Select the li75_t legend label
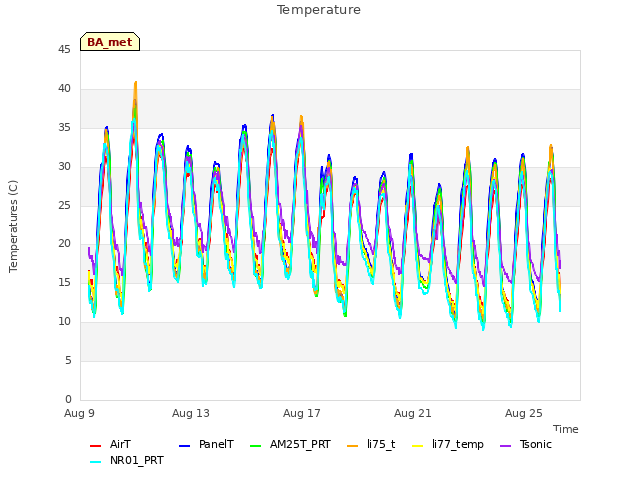This screenshot has width=640, height=480. pos(381,444)
